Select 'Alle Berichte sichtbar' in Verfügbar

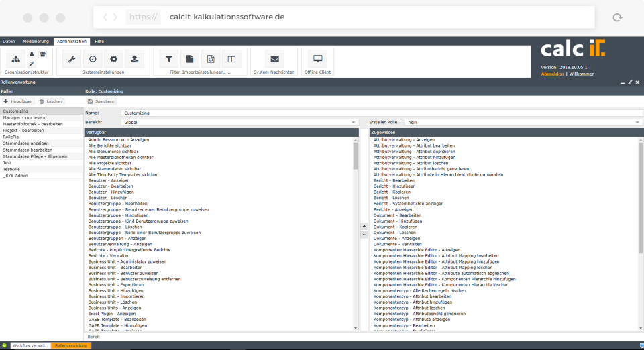(x=110, y=145)
